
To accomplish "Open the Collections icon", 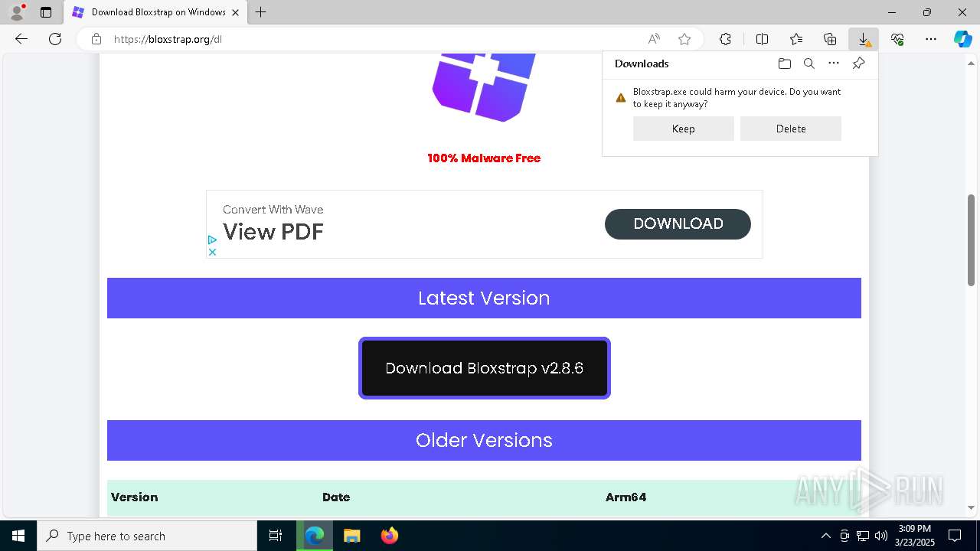I will coord(830,39).
